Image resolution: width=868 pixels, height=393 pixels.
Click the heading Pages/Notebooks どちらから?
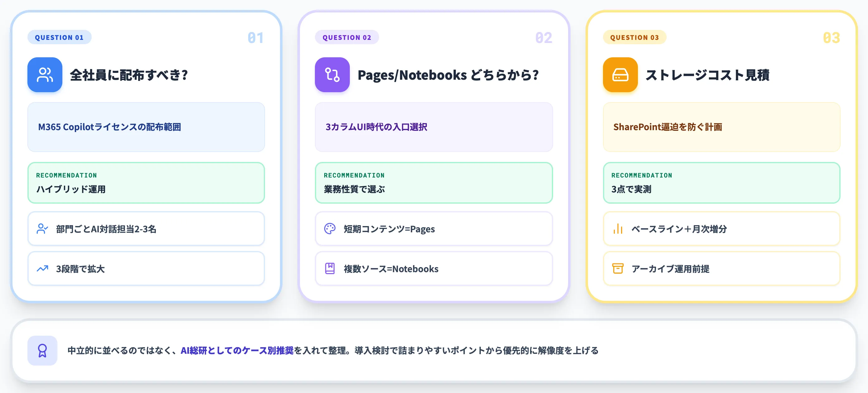pyautogui.click(x=448, y=75)
